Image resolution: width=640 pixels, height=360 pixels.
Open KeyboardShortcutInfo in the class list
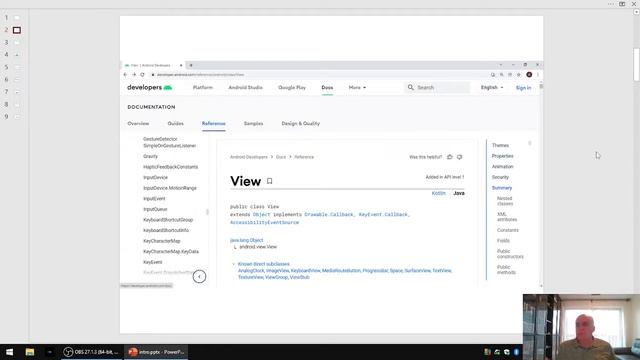coord(166,231)
